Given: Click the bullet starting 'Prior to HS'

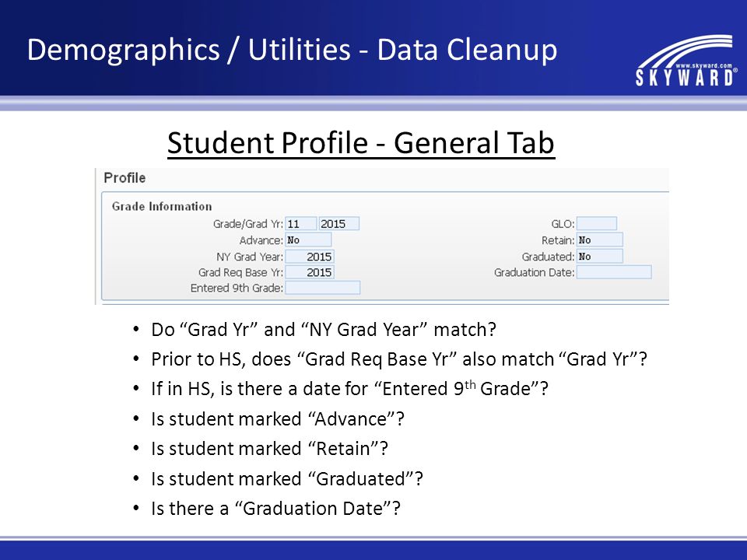Looking at the screenshot, I should [399, 359].
